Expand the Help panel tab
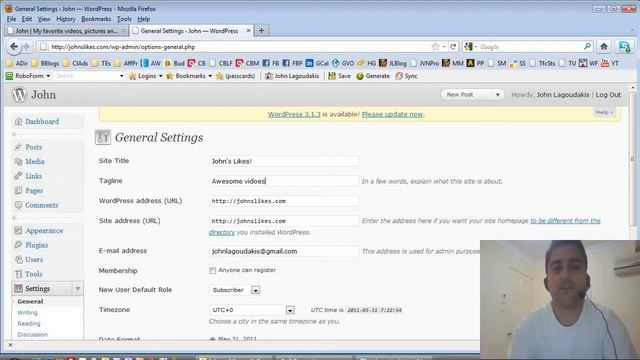 point(604,112)
